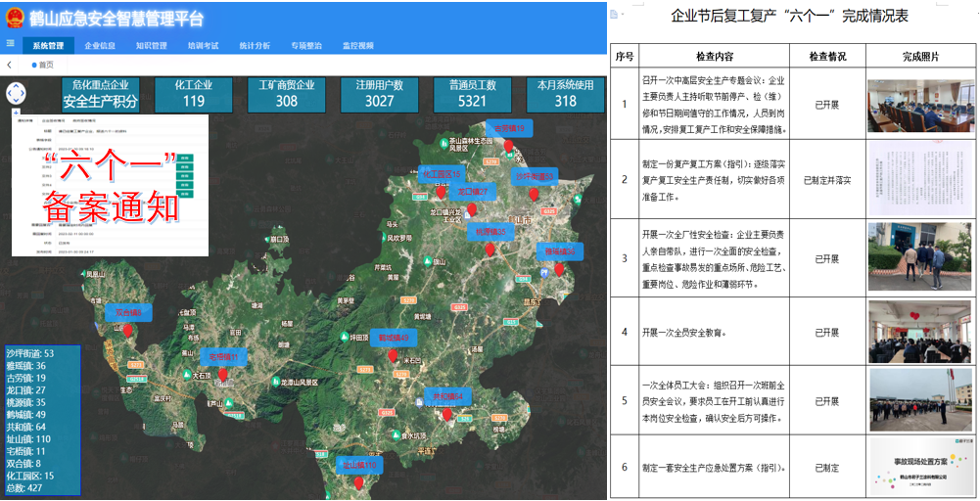
Task: Select the 首页 breadcrumb tab
Action: (x=42, y=65)
